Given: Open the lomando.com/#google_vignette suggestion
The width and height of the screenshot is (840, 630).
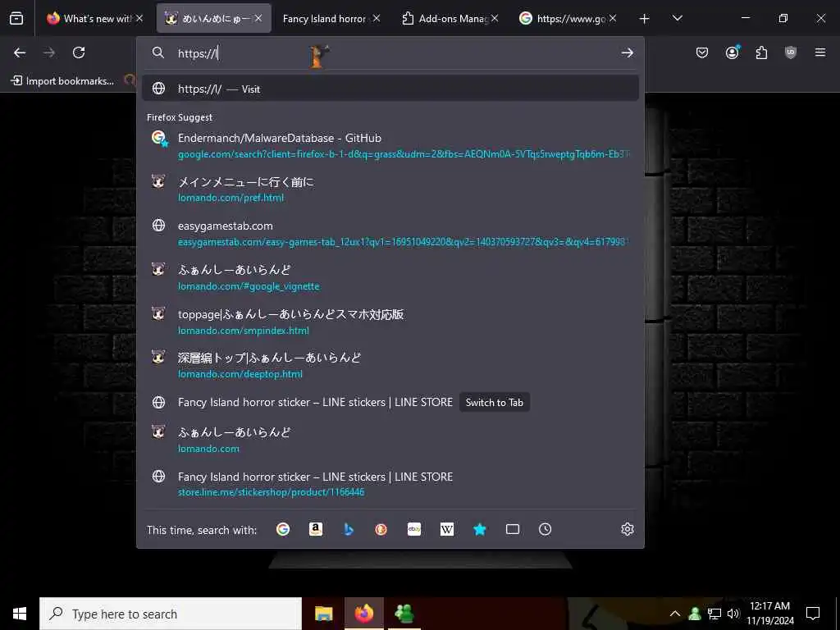Looking at the screenshot, I should 390,277.
